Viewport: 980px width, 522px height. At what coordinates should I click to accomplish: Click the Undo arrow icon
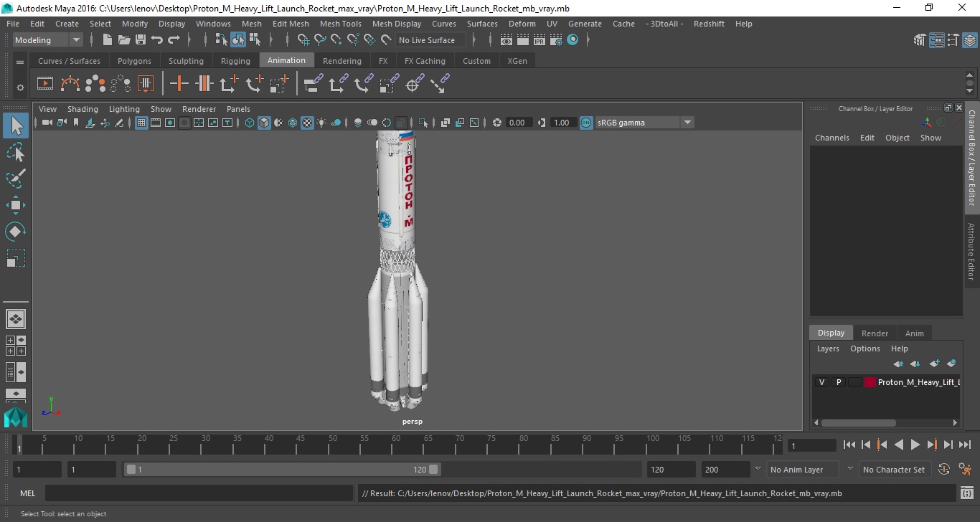(x=157, y=40)
